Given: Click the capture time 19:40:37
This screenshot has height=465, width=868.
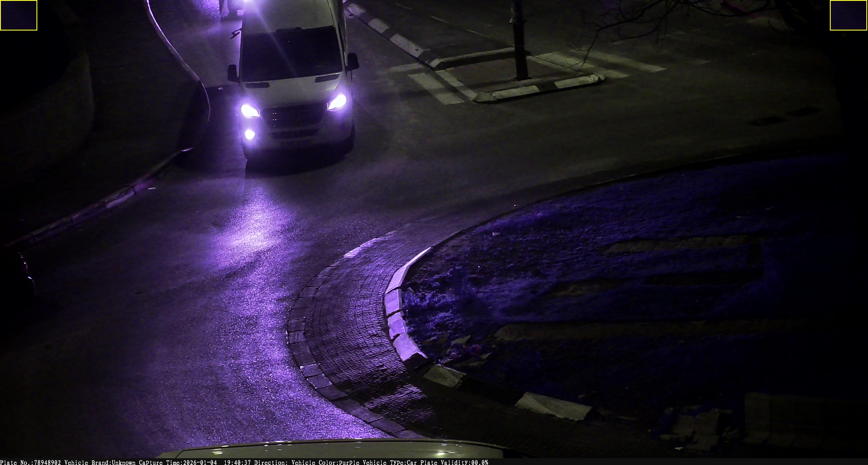Looking at the screenshot, I should pyautogui.click(x=237, y=462).
